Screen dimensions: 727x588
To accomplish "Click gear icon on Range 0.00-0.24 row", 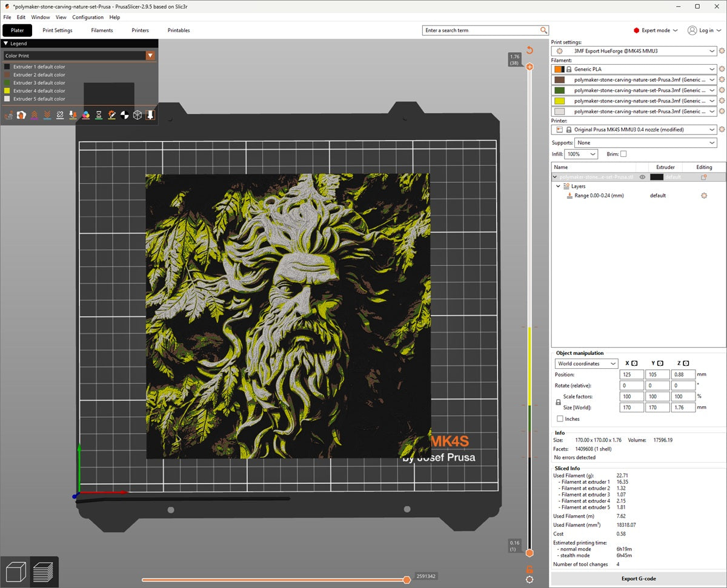I will pos(704,196).
